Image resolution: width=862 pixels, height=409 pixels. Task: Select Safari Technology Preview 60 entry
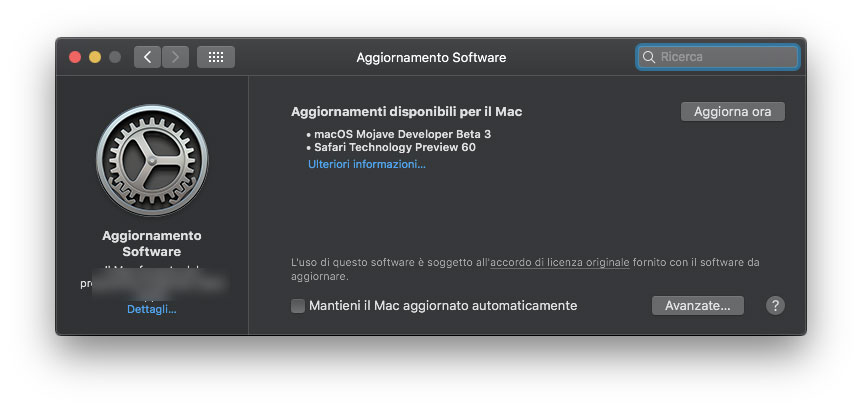394,147
